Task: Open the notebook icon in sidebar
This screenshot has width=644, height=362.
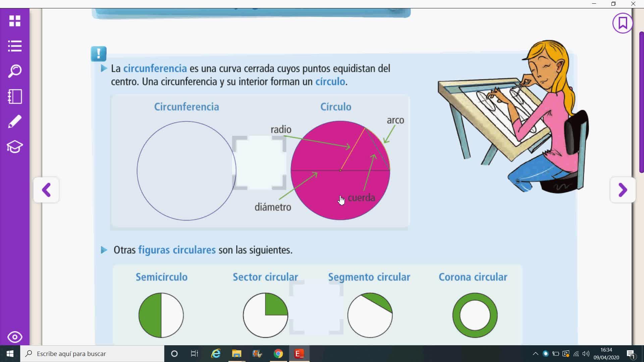Action: (x=15, y=97)
